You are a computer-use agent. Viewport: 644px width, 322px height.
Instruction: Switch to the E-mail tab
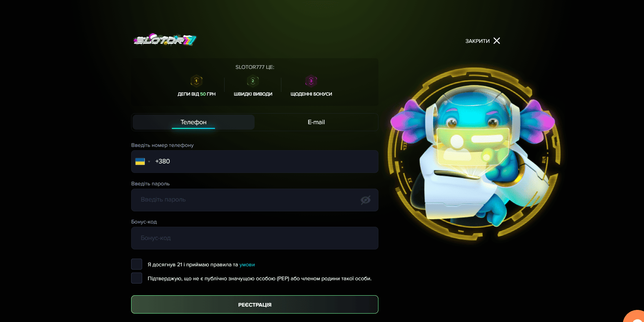tap(316, 122)
